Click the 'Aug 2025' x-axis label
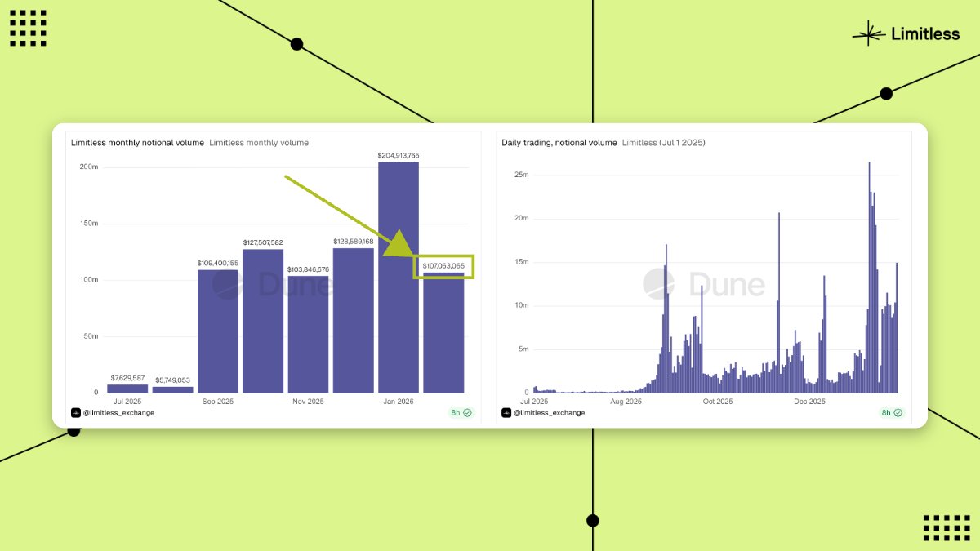Viewport: 980px width, 551px height. tap(626, 402)
